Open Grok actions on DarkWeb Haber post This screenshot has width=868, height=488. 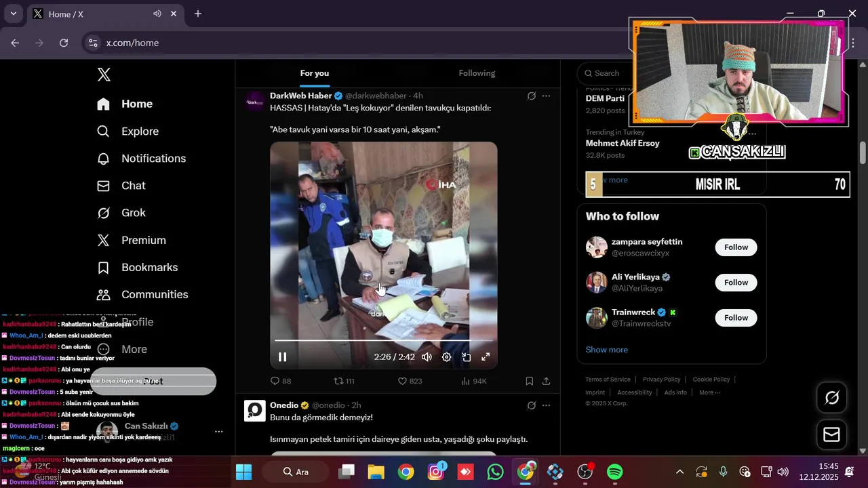tap(532, 96)
